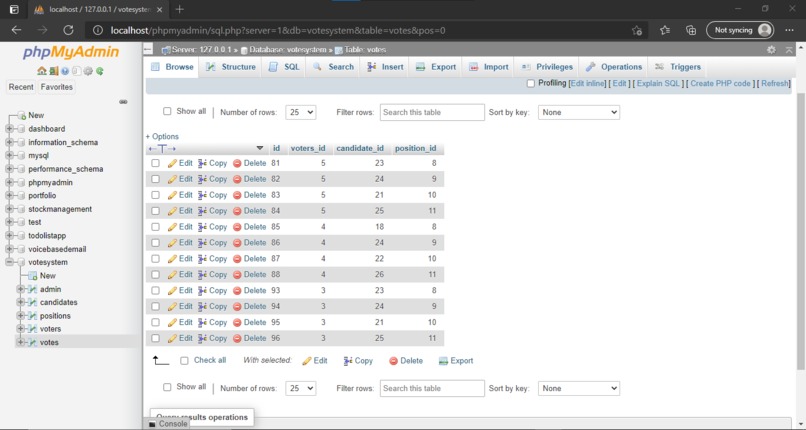Open the Search tab
Image resolution: width=806 pixels, height=430 pixels.
click(x=334, y=67)
